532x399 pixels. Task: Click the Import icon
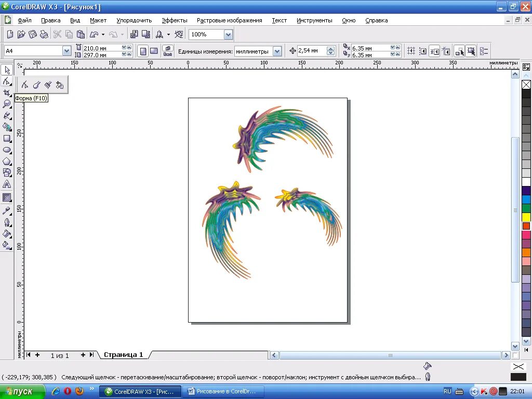click(134, 34)
